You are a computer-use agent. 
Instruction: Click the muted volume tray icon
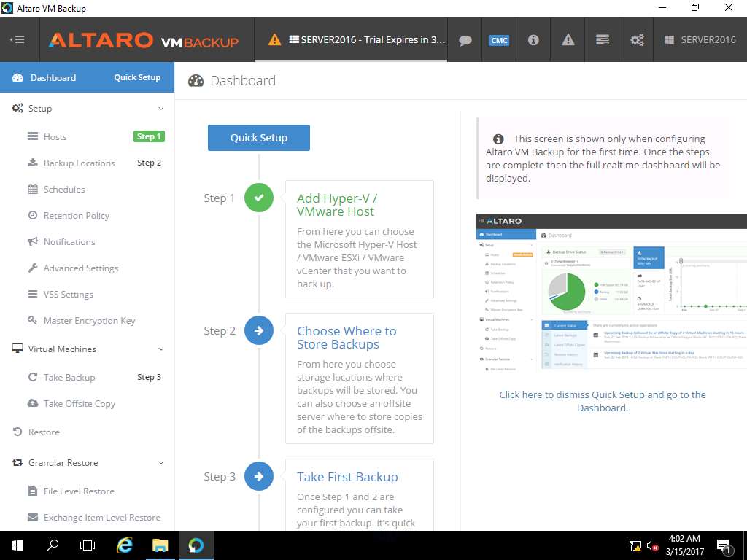click(653, 545)
